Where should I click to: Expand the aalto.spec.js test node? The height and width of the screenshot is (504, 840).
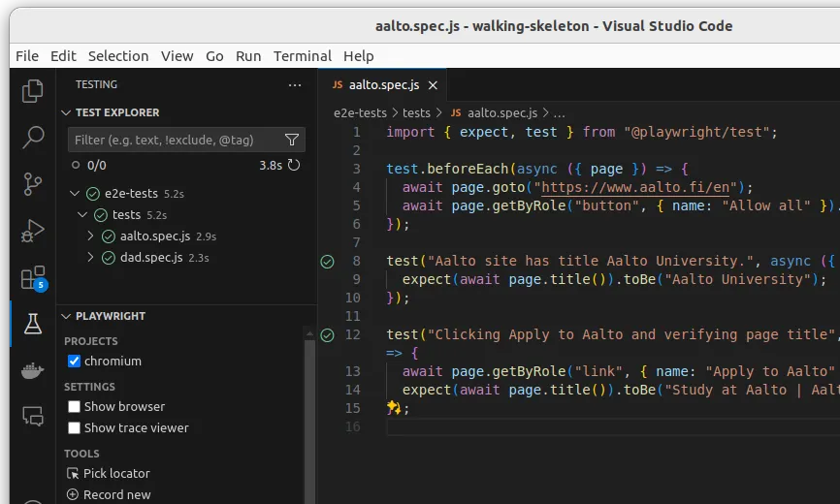coord(91,236)
